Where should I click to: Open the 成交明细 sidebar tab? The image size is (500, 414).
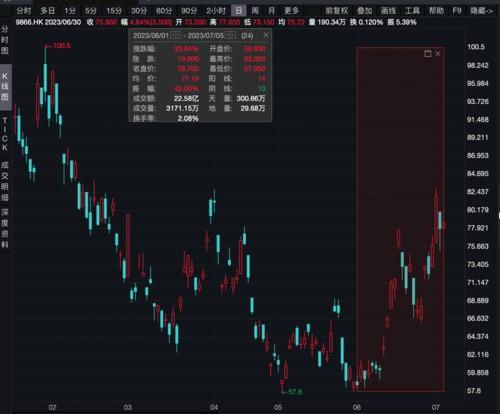pyautogui.click(x=5, y=181)
